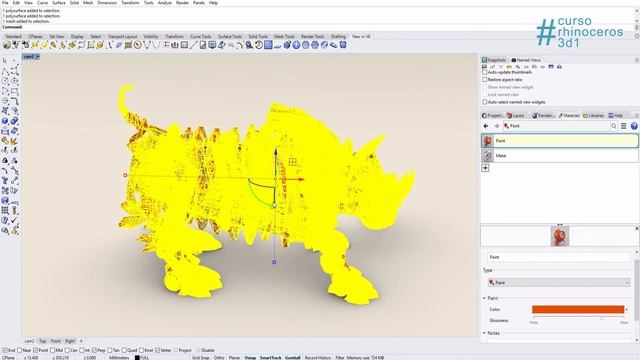Open the Snapshots panel tab
Image resolution: width=640 pixels, height=360 pixels.
point(494,60)
